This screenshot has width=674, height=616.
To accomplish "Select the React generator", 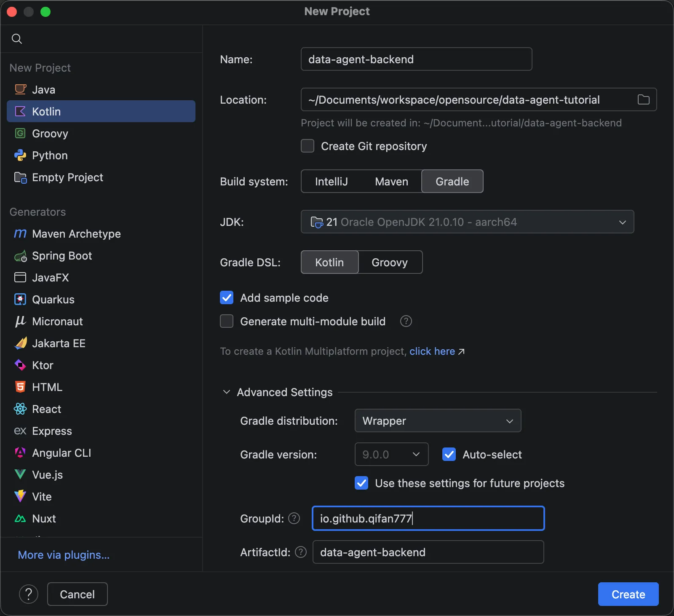I will 48,409.
